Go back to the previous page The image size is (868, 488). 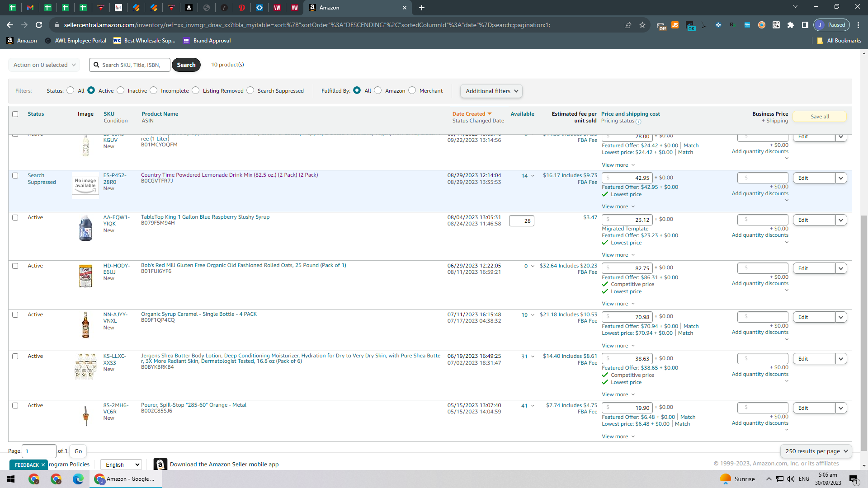point(10,25)
